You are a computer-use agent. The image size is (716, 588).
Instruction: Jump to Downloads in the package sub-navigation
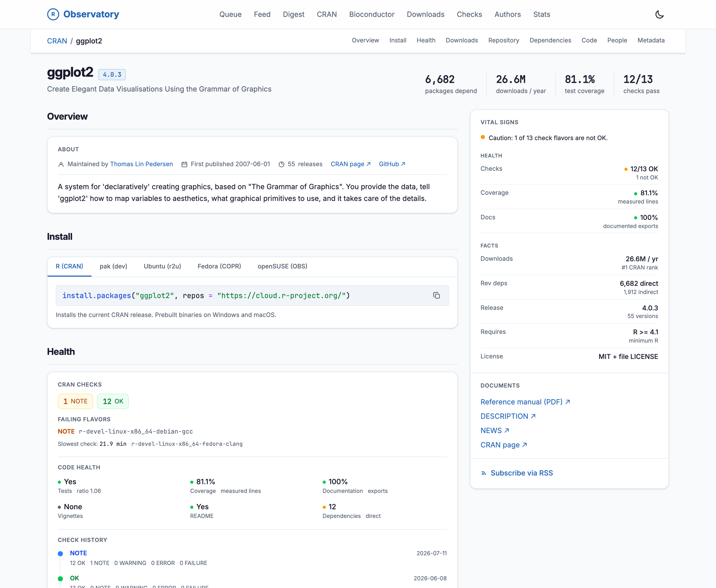click(462, 40)
